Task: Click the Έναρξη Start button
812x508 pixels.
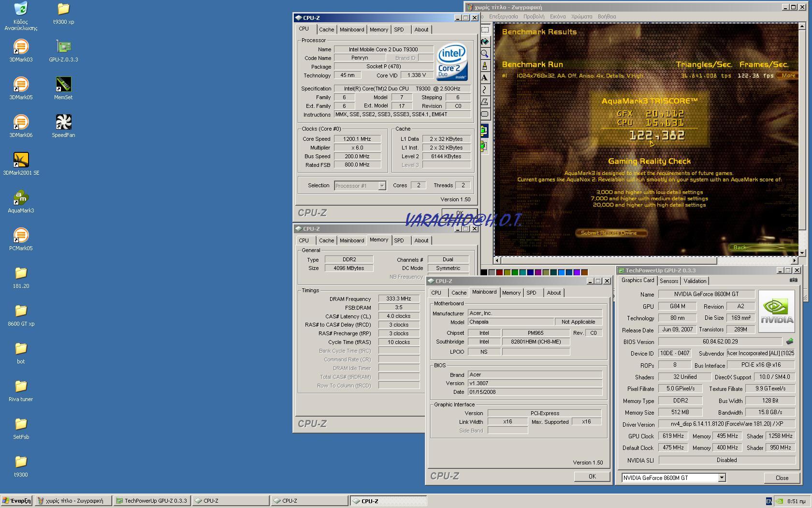Action: click(16, 501)
